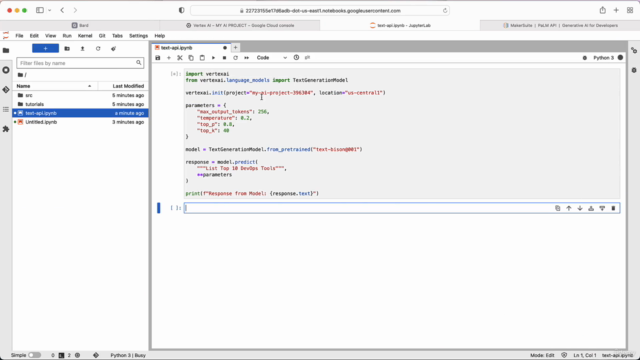Click blue New Launcher plus button

[x=45, y=49]
